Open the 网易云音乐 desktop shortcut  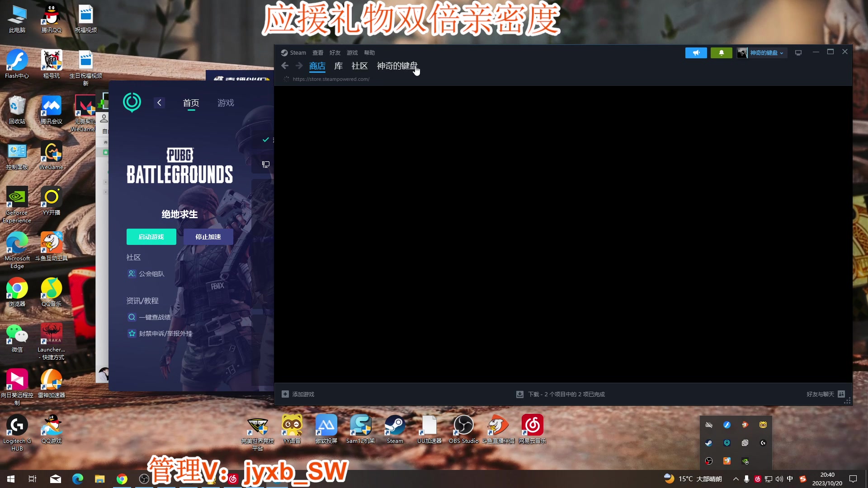point(533,429)
